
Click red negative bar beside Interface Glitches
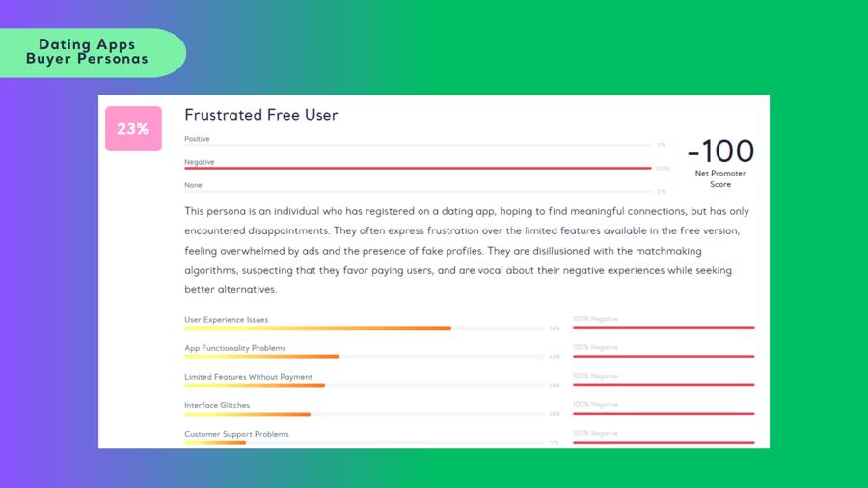coord(664,414)
